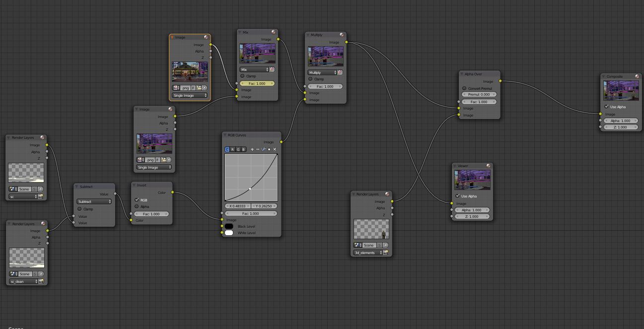Unlink image X icon on selected Image node
Image resolution: width=644 pixels, height=329 pixels.
click(x=204, y=88)
